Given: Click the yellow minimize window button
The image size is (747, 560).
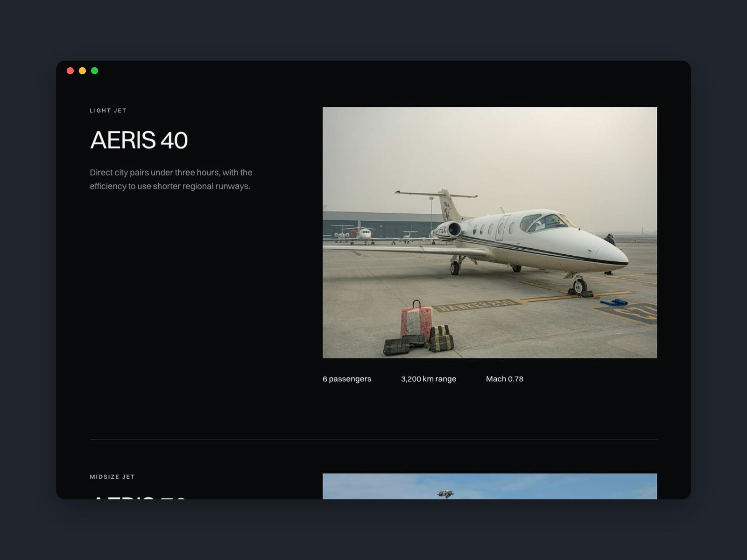Looking at the screenshot, I should (x=83, y=71).
